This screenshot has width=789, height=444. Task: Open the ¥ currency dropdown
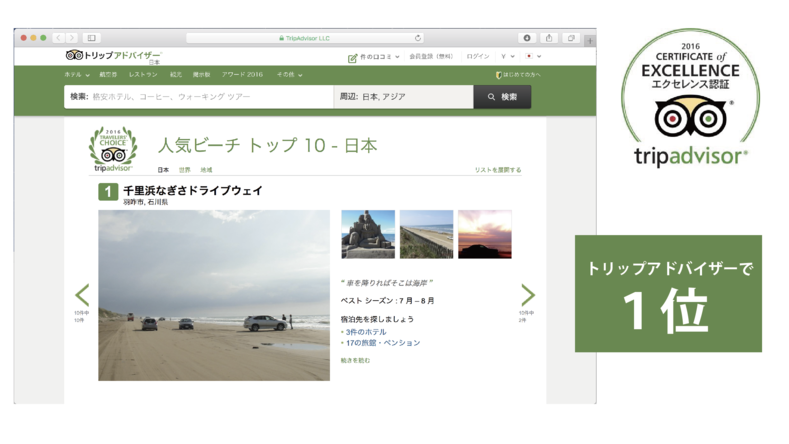click(x=507, y=57)
